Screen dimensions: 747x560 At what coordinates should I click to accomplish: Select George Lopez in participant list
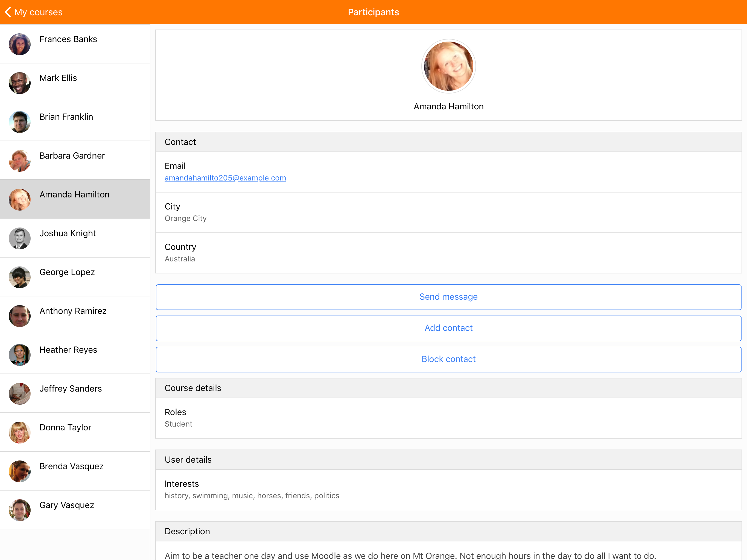[75, 277]
